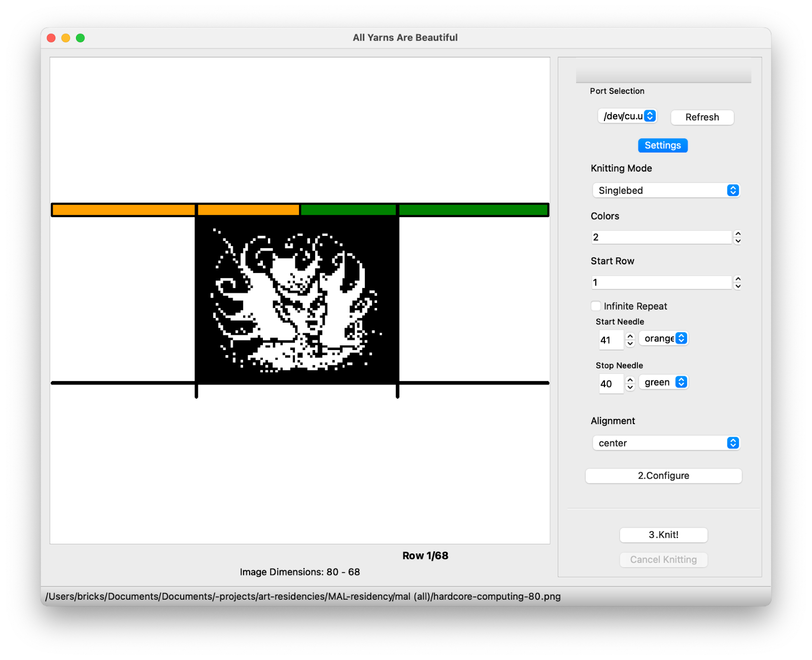Increment Start Needle with up arrow
Image resolution: width=812 pixels, height=660 pixels.
630,336
